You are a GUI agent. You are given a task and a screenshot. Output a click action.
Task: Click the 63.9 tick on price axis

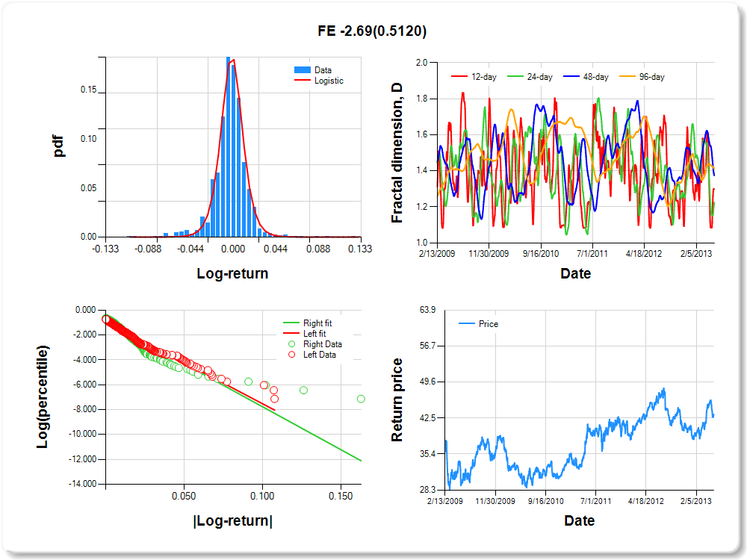point(428,310)
